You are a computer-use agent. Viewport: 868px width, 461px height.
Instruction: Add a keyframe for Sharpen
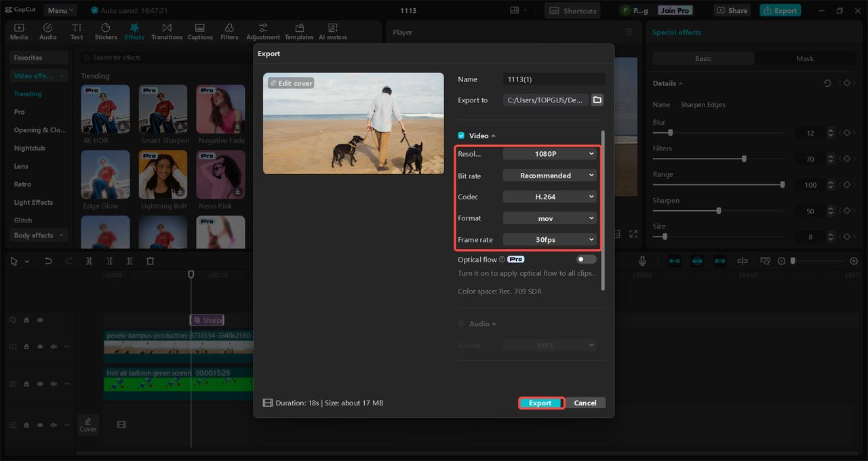tap(846, 211)
